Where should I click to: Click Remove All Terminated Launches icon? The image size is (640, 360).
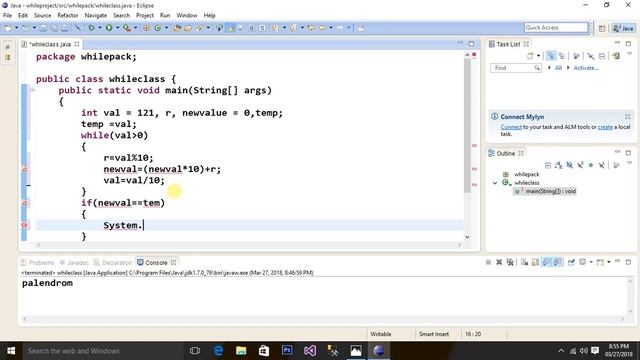(x=510, y=262)
